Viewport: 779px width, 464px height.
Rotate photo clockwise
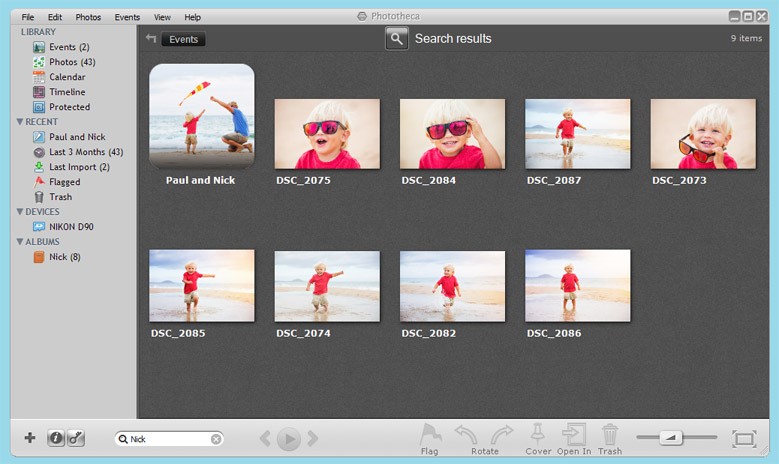coord(502,435)
